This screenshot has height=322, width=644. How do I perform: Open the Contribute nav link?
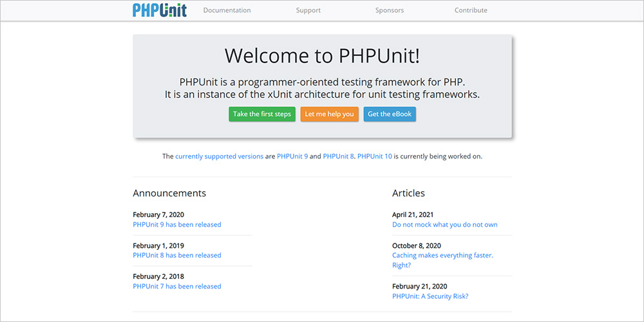471,10
